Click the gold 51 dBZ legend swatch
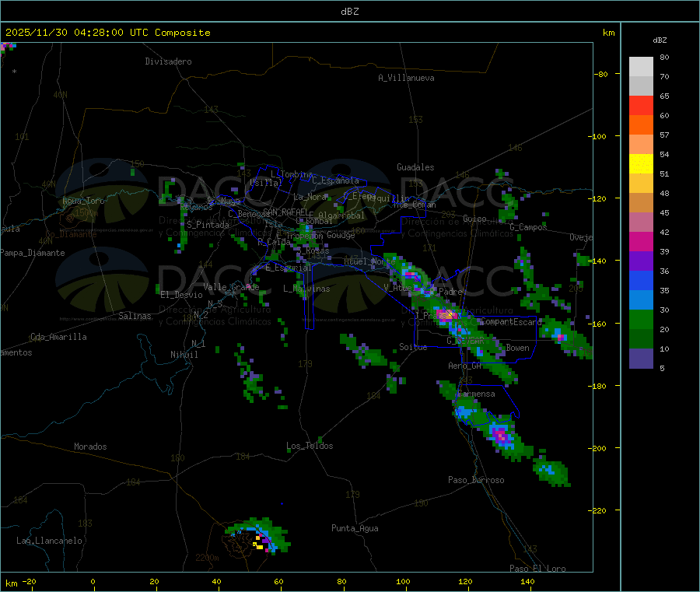This screenshot has width=700, height=592. (x=641, y=183)
